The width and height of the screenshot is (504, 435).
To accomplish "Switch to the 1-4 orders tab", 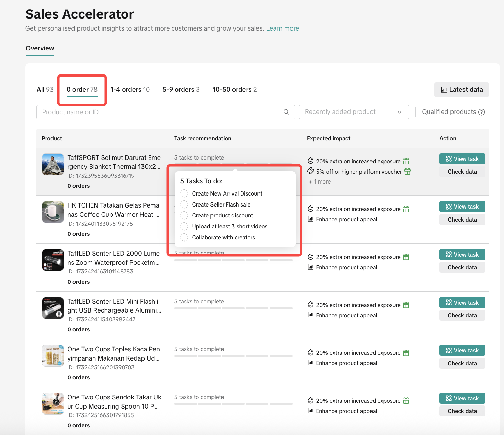I will click(x=130, y=90).
